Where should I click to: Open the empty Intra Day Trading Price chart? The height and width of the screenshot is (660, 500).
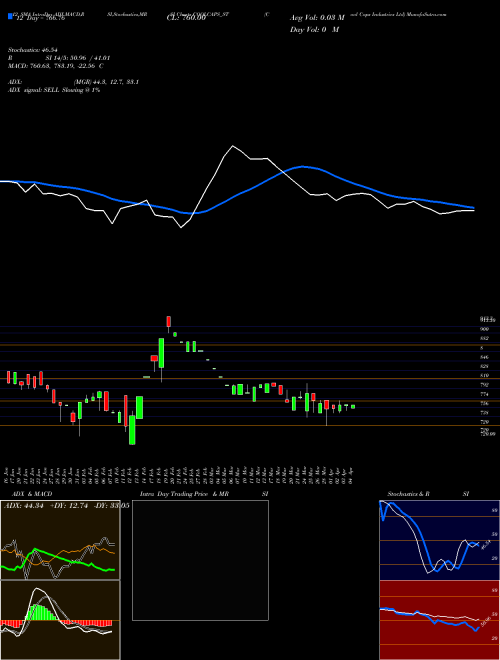(200, 560)
